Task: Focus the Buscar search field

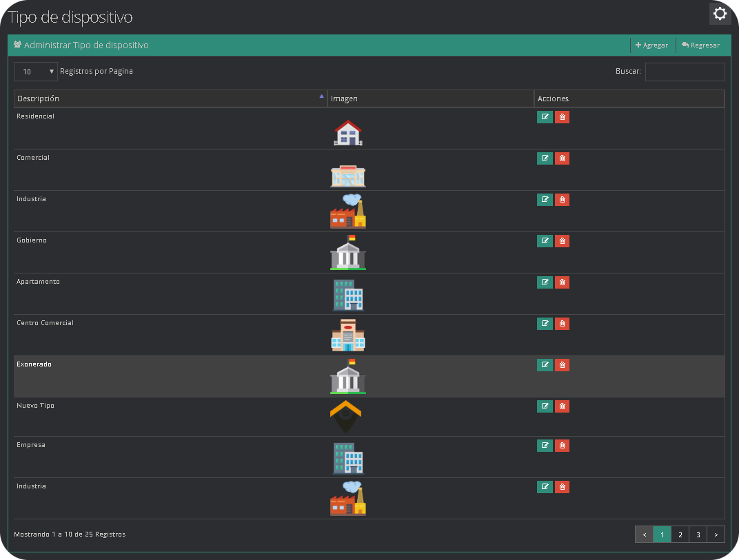Action: point(685,72)
